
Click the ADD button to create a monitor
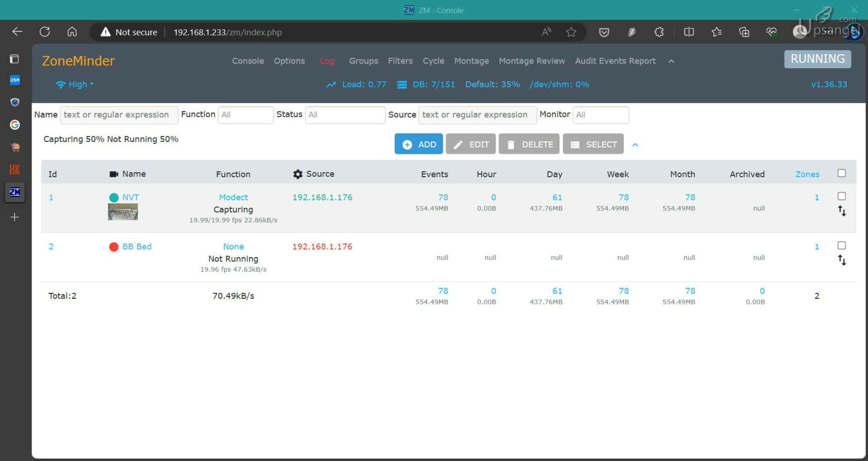pyautogui.click(x=418, y=144)
